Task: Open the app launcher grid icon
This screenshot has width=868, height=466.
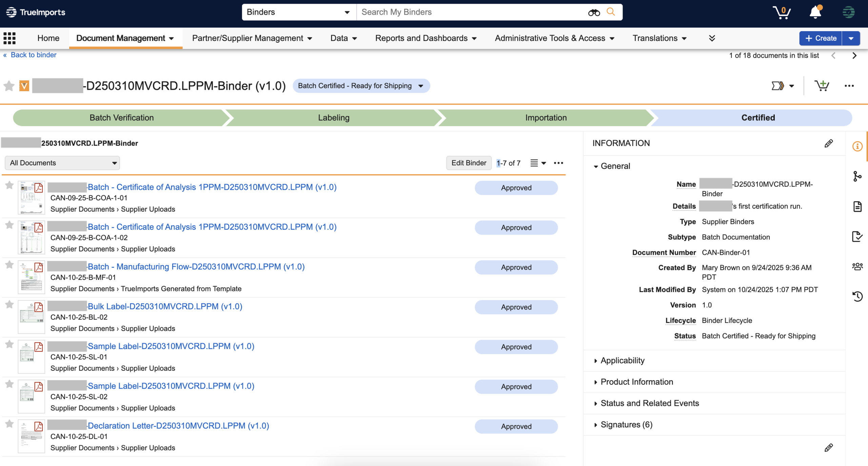Action: click(9, 38)
